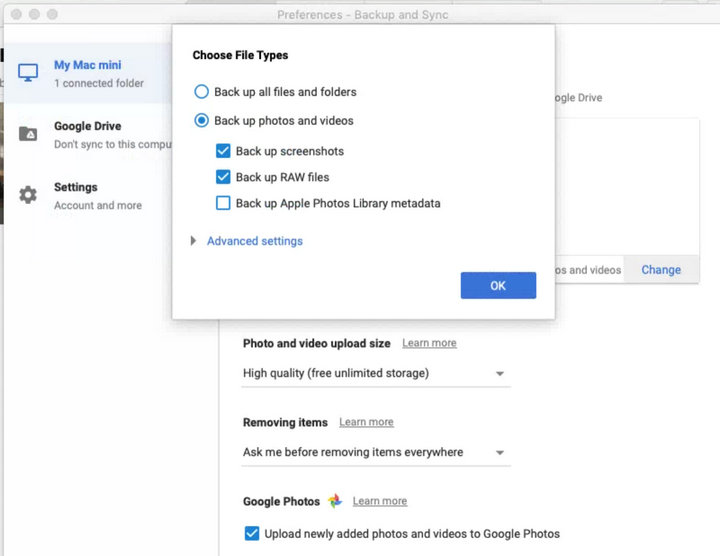The height and width of the screenshot is (556, 720).
Task: Enable Back up Apple Photos Library metadata
Action: tap(224, 204)
